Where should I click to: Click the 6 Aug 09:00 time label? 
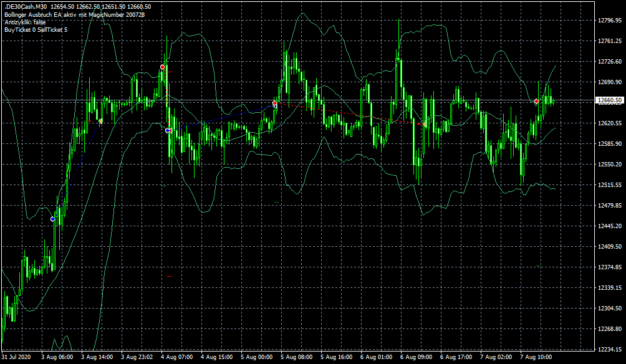417,357
